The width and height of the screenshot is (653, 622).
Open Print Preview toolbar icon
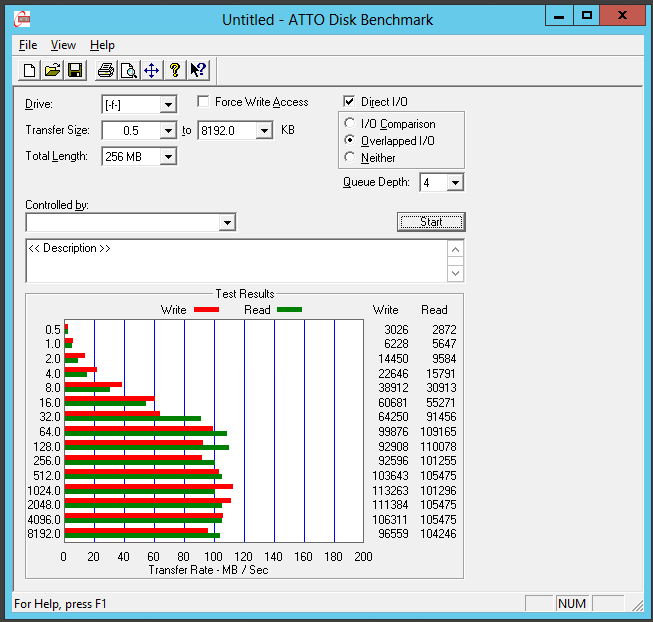click(129, 70)
